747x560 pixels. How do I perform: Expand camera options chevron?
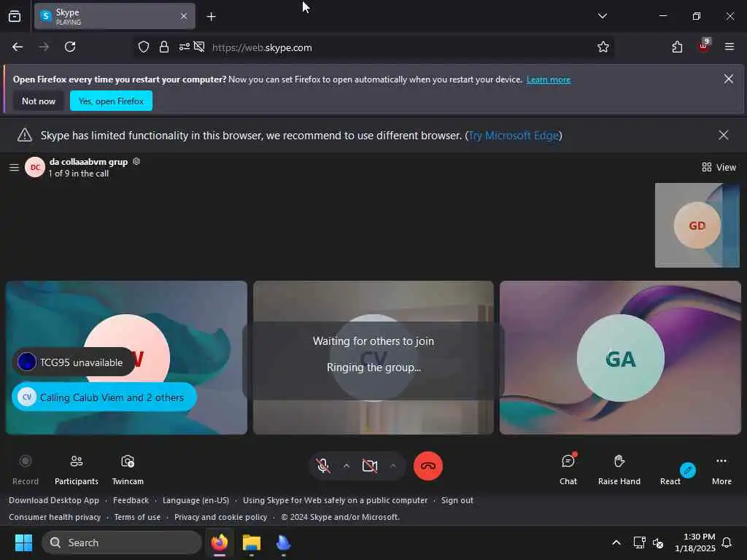pyautogui.click(x=393, y=466)
